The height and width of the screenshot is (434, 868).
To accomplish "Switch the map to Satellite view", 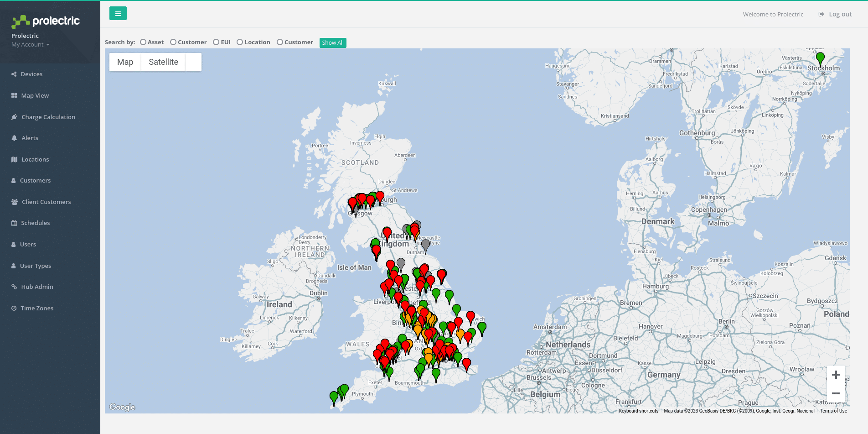I will (163, 62).
